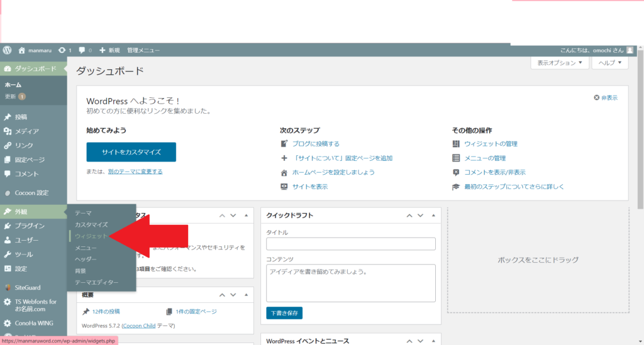
Task: Focus the タイトル input field
Action: click(x=351, y=244)
